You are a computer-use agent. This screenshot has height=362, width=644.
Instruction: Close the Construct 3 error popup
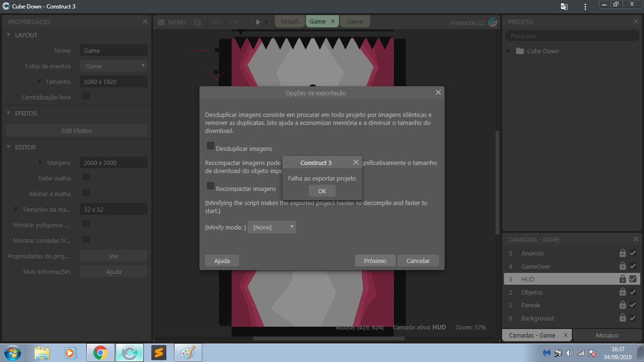(x=356, y=162)
